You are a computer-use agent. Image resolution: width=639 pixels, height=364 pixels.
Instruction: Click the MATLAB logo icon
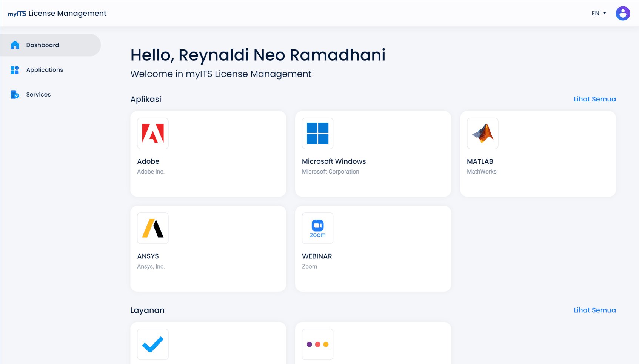(x=482, y=133)
